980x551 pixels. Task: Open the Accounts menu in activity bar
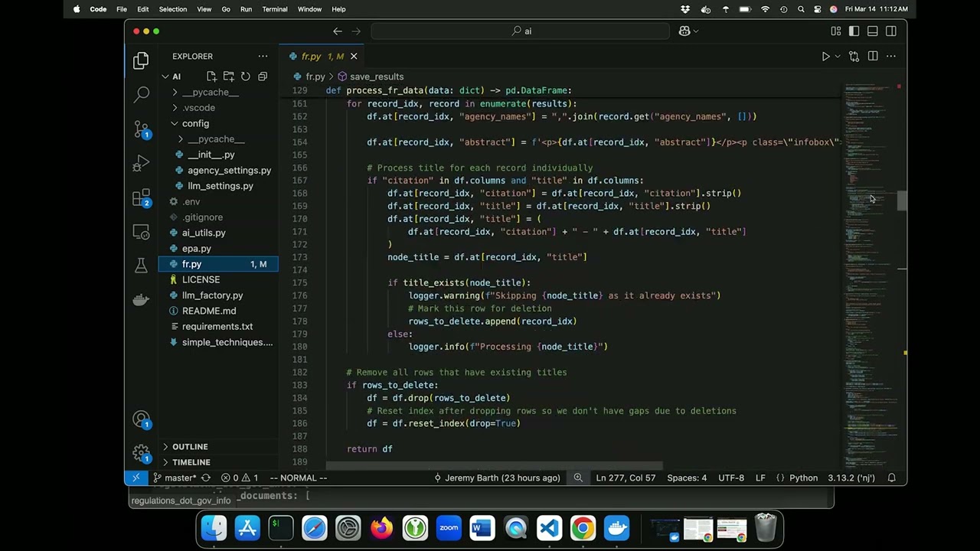point(141,419)
